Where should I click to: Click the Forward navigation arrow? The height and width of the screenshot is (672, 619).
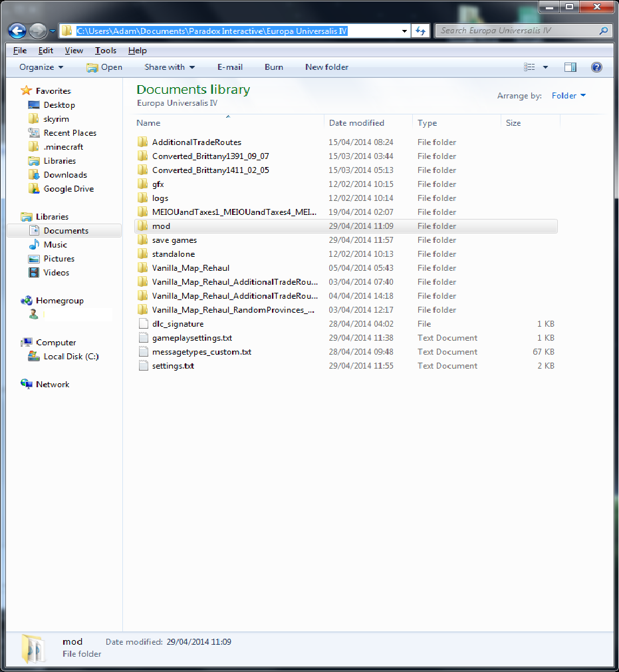[38, 31]
